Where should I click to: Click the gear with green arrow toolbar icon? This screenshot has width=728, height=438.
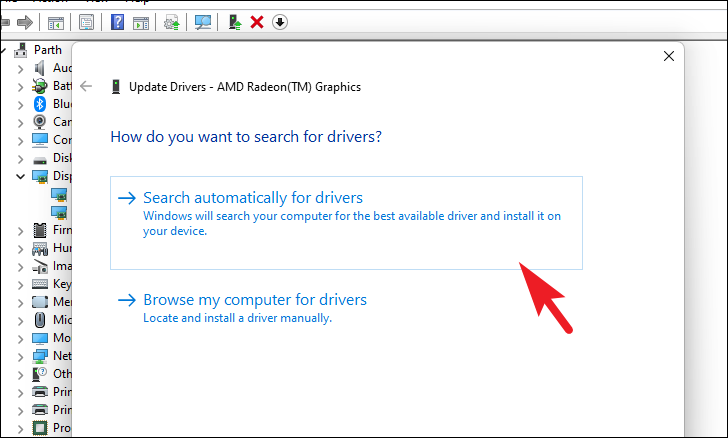pos(172,22)
